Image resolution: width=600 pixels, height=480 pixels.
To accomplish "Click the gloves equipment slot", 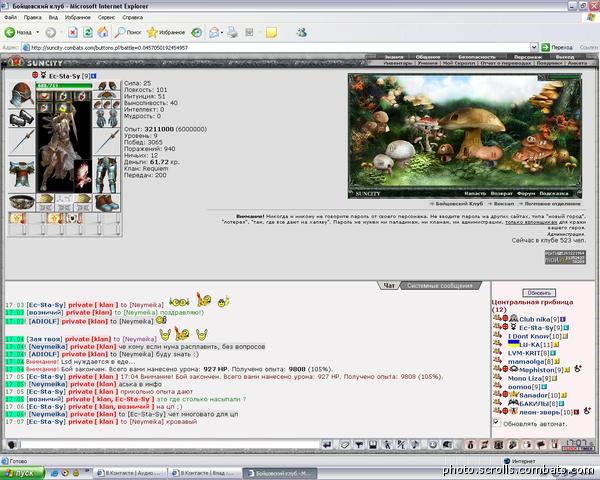I will point(107,119).
